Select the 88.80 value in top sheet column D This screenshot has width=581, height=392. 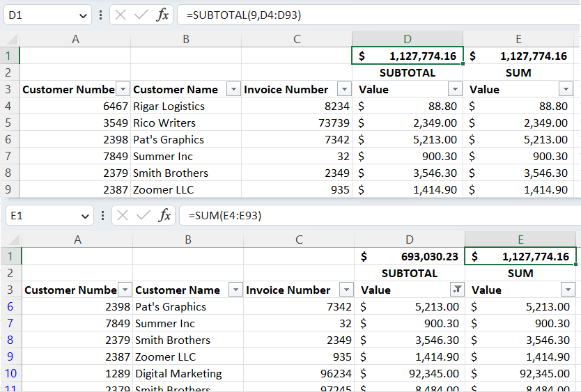pyautogui.click(x=408, y=106)
